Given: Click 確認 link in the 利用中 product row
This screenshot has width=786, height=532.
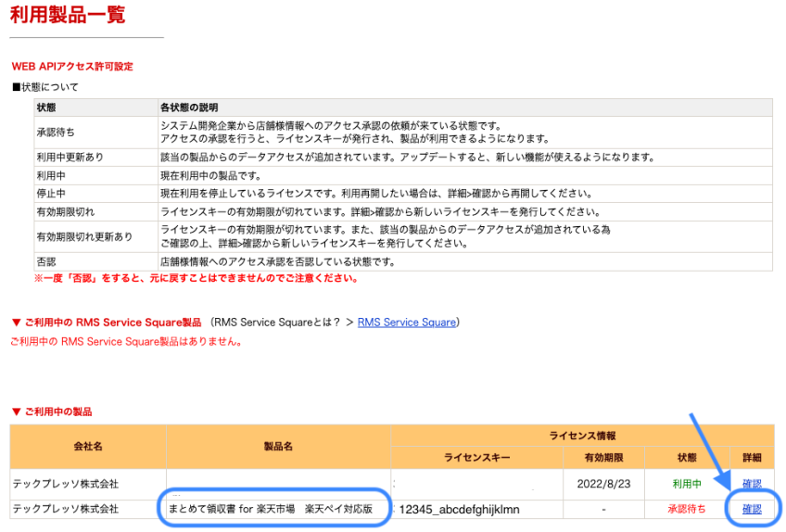Looking at the screenshot, I should pyautogui.click(x=752, y=484).
